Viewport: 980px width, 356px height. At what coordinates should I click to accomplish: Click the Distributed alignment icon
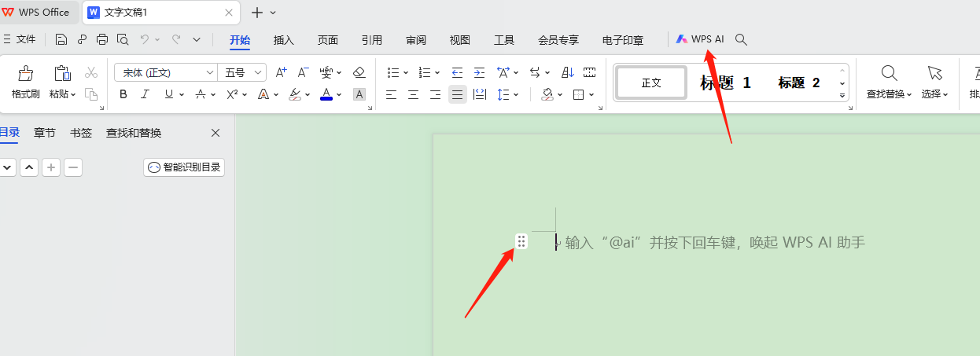480,94
